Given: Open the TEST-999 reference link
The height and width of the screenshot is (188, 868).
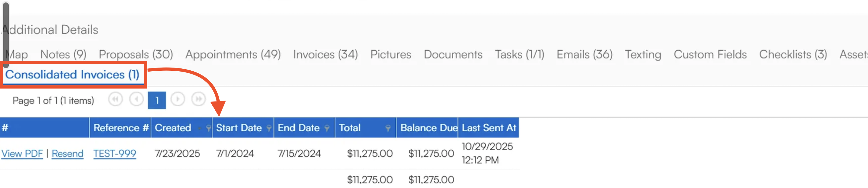Looking at the screenshot, I should 115,154.
